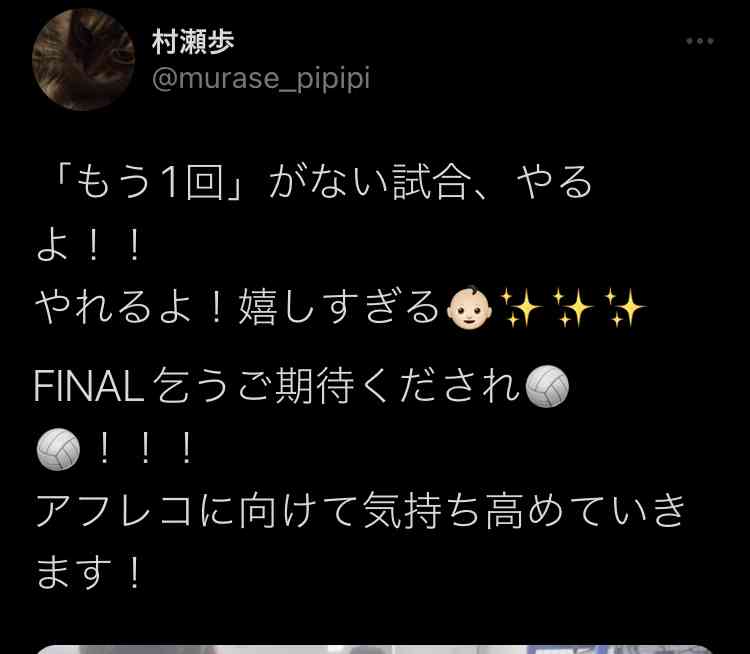Click the three exclamation marks after volleyball
Viewport: 750px width, 654px height.
click(x=145, y=449)
